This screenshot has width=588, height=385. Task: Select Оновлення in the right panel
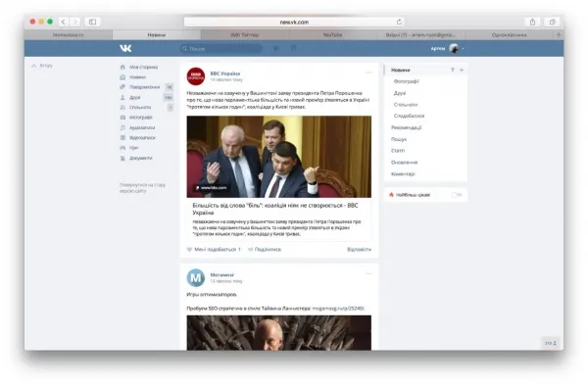[x=404, y=163]
